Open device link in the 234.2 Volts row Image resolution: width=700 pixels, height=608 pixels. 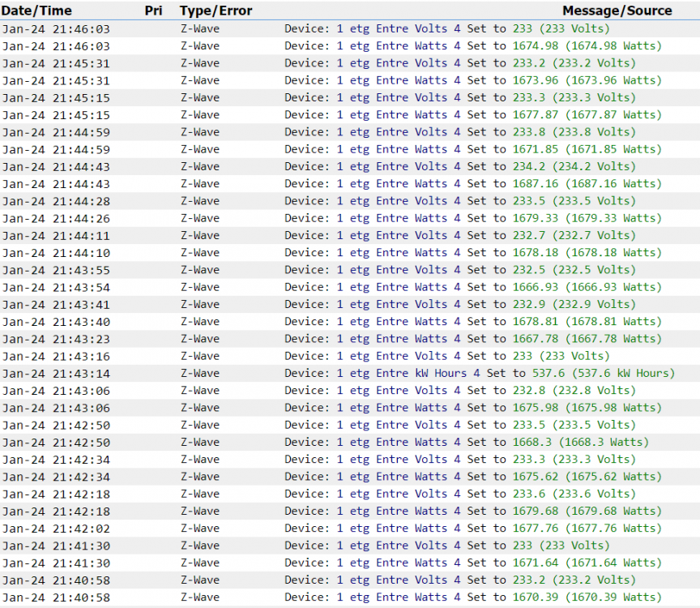399,166
